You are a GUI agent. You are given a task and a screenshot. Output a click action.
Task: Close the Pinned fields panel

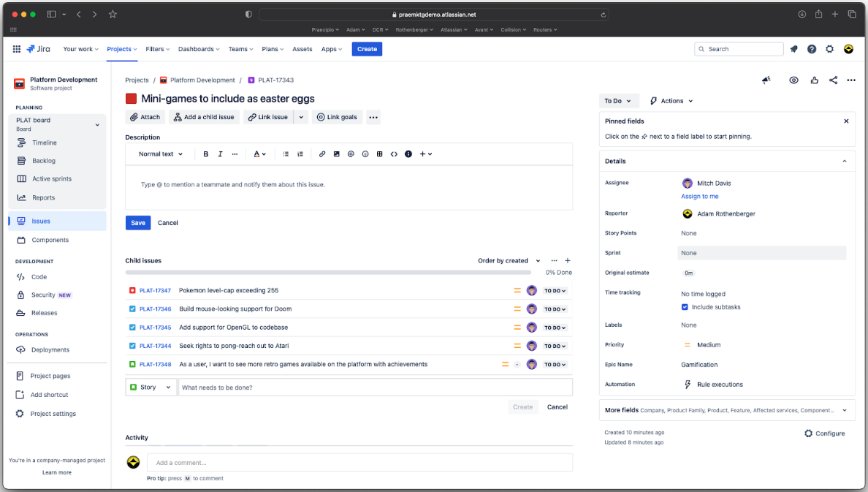(846, 121)
